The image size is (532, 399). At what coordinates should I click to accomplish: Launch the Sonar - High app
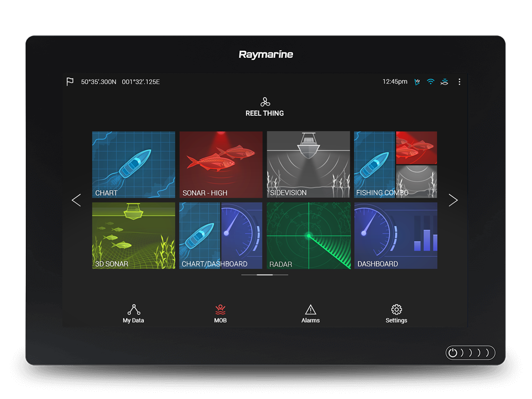point(221,165)
